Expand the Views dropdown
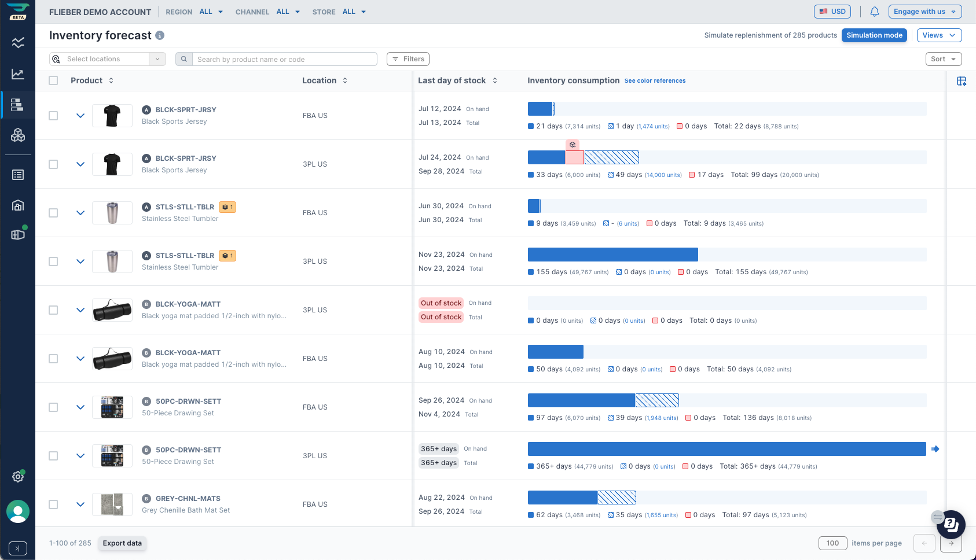 [x=939, y=35]
